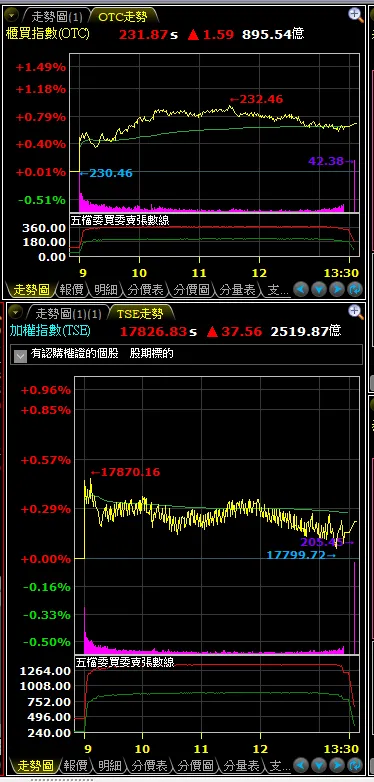Click refresh button in TSE panel
The width and height of the screenshot is (374, 782).
355,765
